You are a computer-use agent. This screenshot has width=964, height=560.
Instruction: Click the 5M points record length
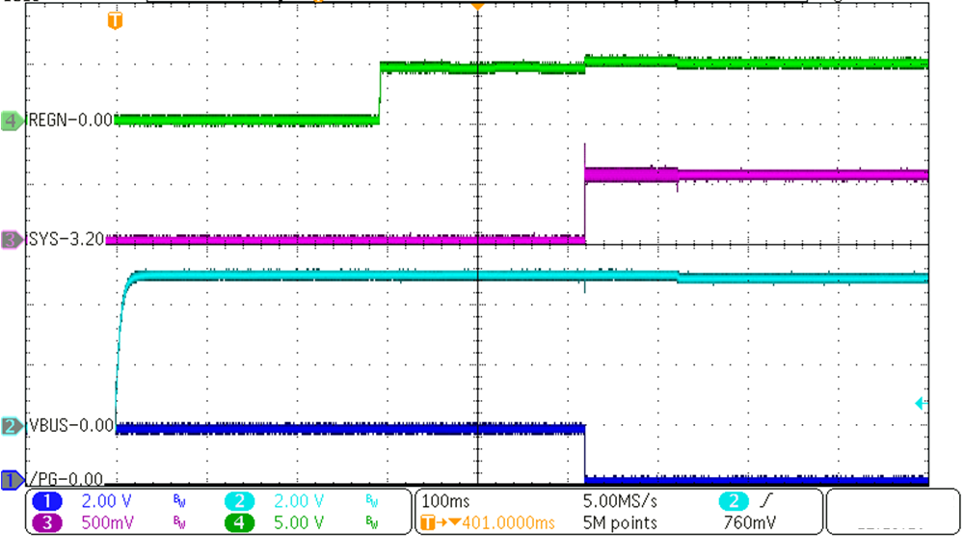tap(621, 522)
